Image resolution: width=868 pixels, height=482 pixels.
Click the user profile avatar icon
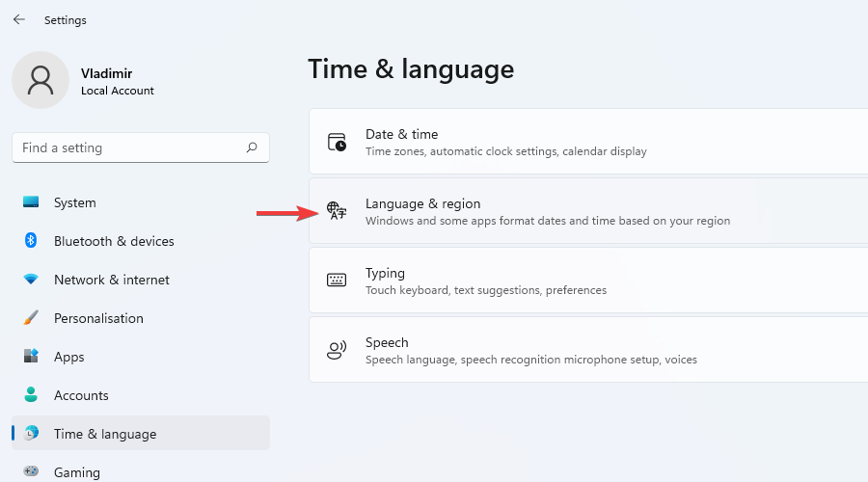click(x=41, y=80)
